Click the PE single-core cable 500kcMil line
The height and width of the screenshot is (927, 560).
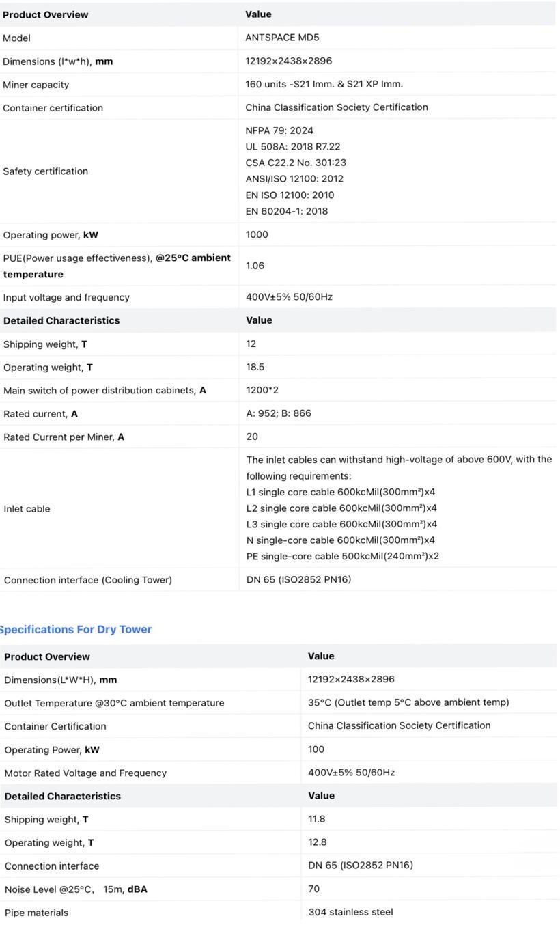pyautogui.click(x=342, y=556)
